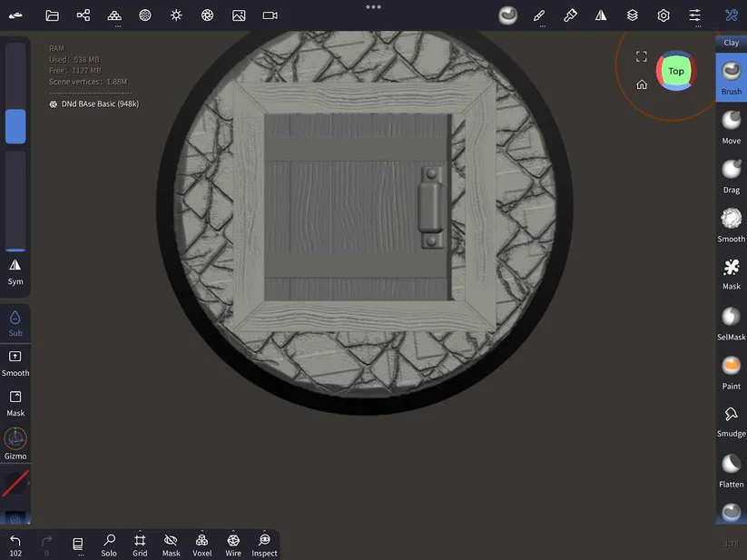Toggle Sub subtract mode
The height and width of the screenshot is (560, 747).
15,324
